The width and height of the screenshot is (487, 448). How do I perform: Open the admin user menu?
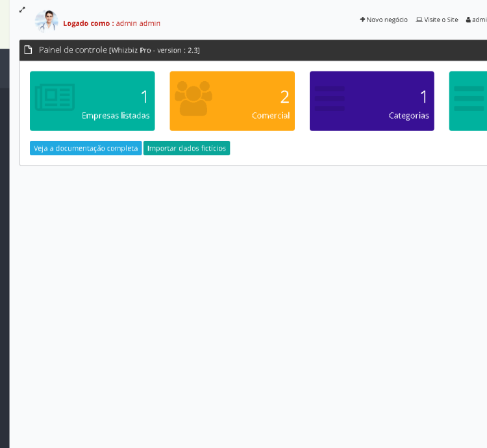[x=477, y=19]
